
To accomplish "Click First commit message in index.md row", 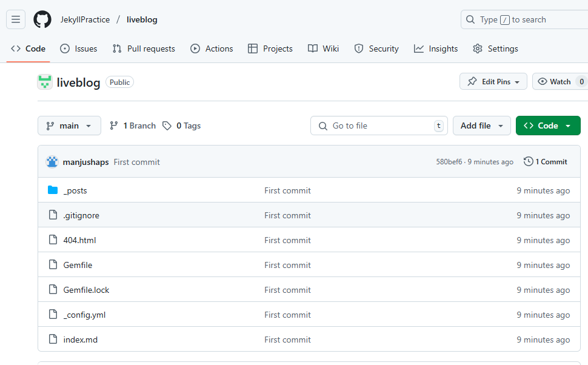I will point(287,340).
